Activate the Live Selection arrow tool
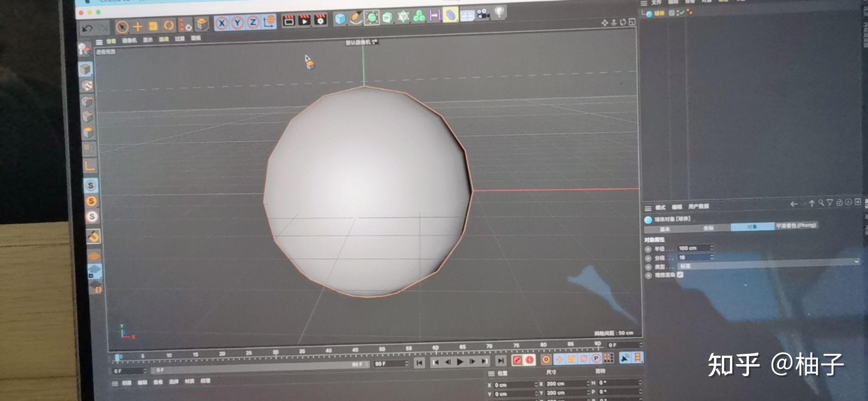The width and height of the screenshot is (868, 401). (x=122, y=27)
